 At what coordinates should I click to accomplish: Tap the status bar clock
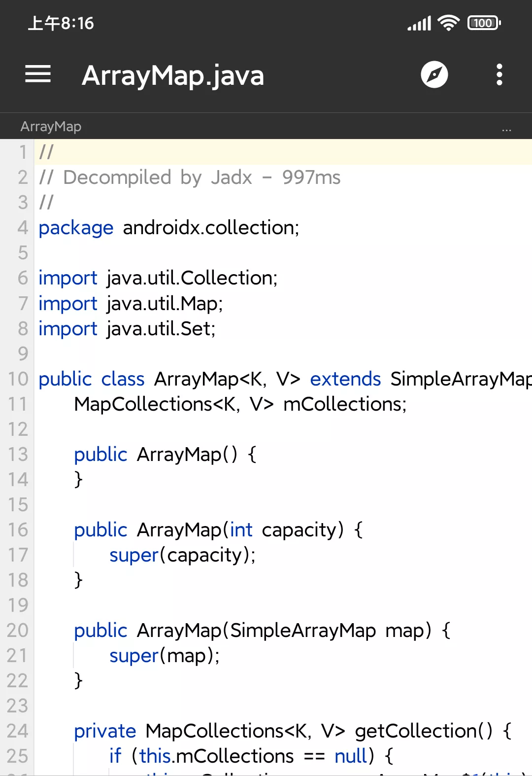61,23
